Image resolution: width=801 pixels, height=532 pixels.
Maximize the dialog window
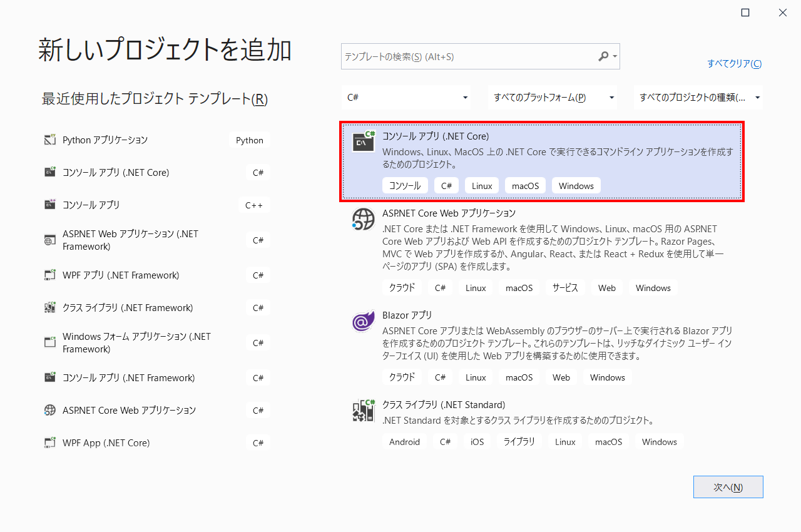[745, 13]
